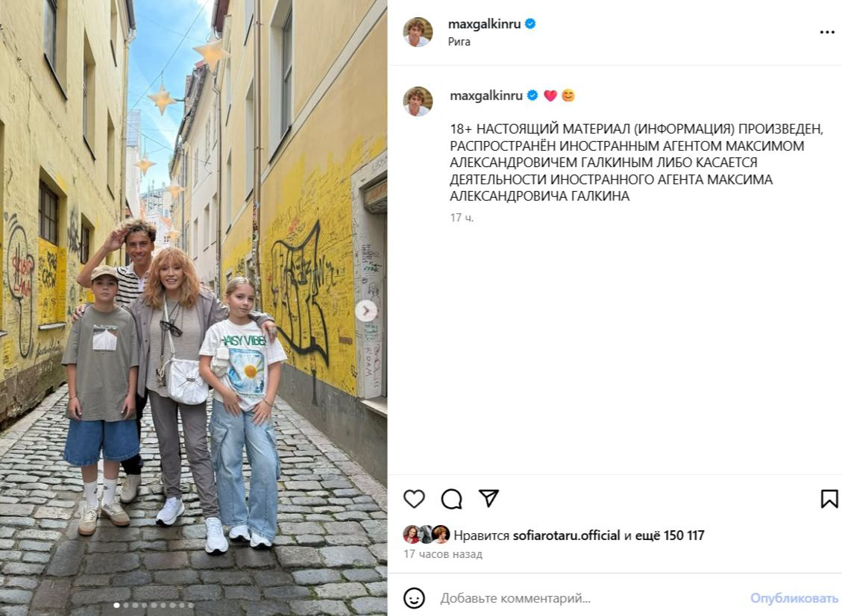The image size is (842, 616).
Task: Open the three-dot more options menu
Action: 827,32
